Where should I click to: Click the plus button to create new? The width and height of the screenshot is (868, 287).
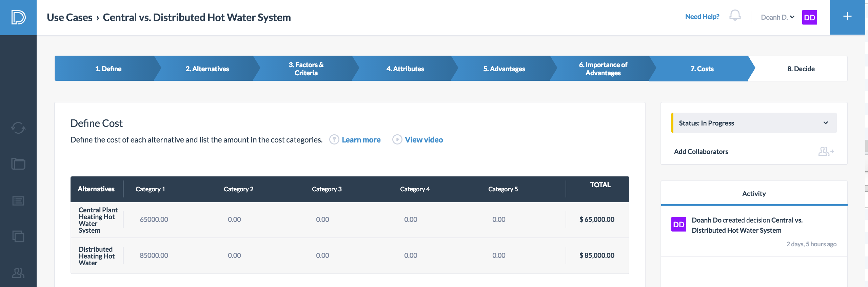pyautogui.click(x=847, y=17)
